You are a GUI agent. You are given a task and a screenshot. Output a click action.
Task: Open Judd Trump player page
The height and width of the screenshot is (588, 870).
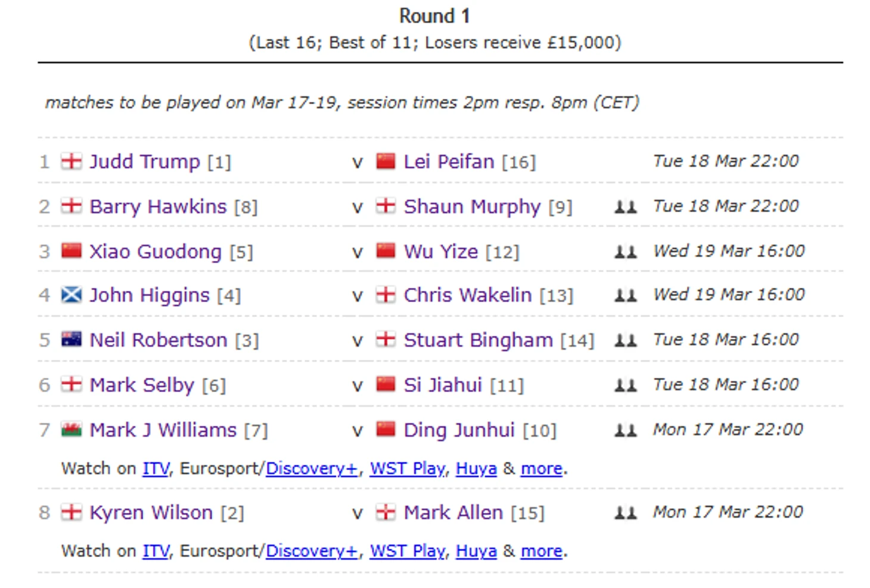(x=145, y=161)
